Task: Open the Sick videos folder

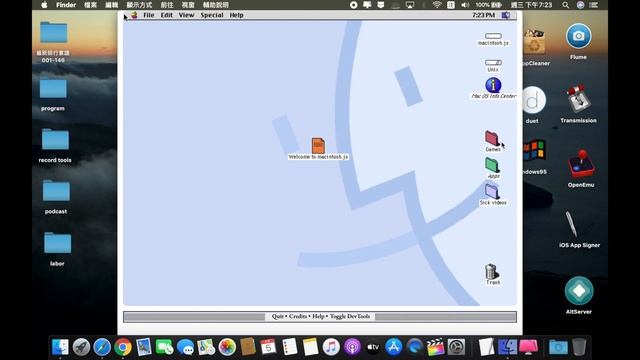Action: pyautogui.click(x=492, y=191)
